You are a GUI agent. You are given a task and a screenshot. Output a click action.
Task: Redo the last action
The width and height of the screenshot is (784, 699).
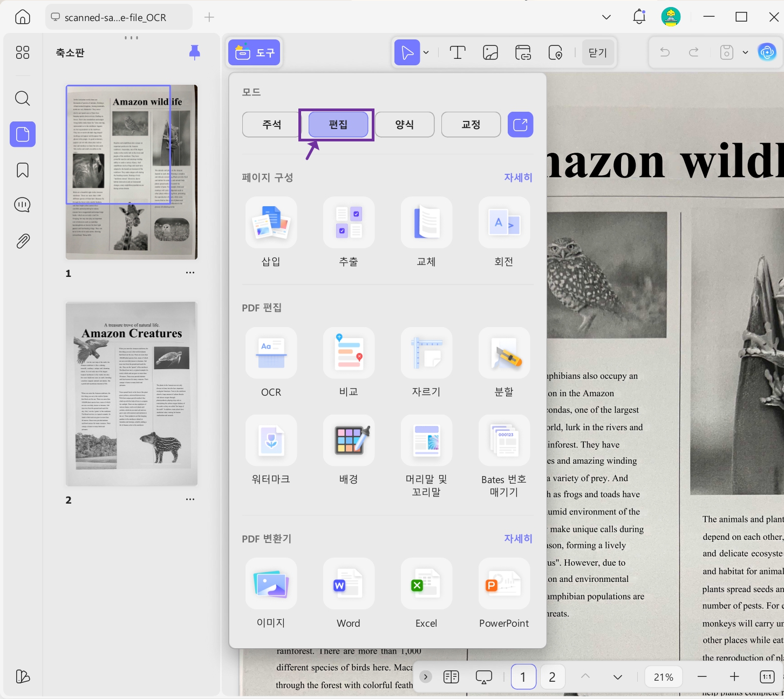pyautogui.click(x=694, y=52)
